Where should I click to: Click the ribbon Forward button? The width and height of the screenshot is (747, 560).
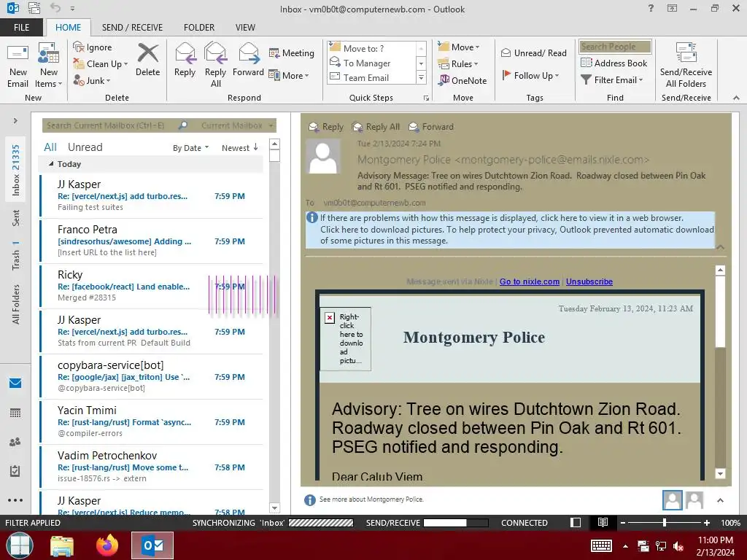coord(248,60)
